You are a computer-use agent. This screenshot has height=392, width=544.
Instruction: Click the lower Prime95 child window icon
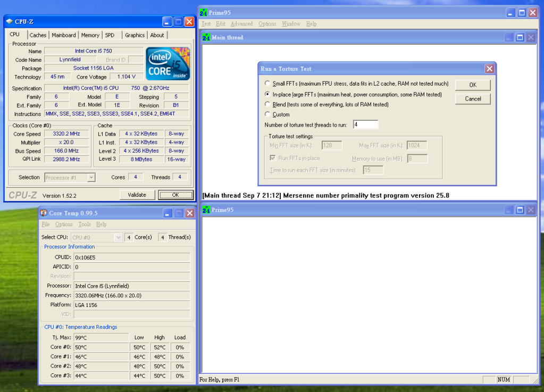coord(206,210)
